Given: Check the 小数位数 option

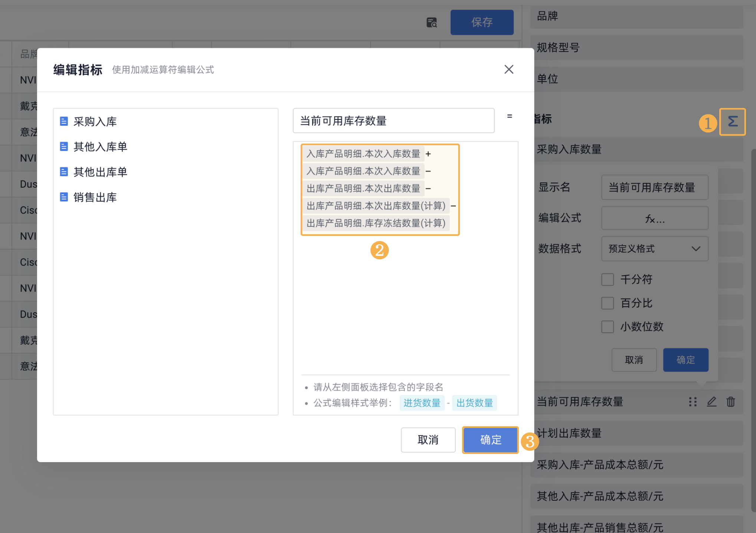Looking at the screenshot, I should 607,327.
